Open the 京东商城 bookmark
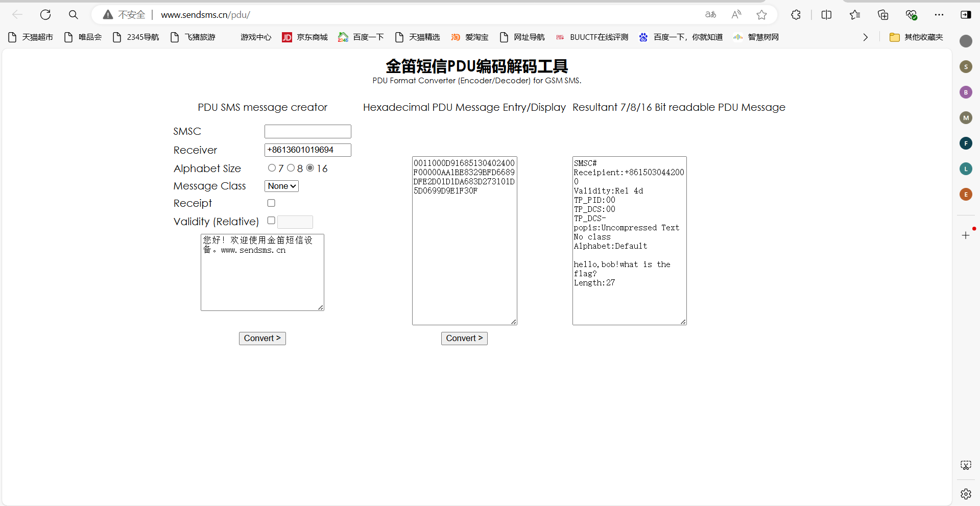The height and width of the screenshot is (506, 980). pos(305,37)
